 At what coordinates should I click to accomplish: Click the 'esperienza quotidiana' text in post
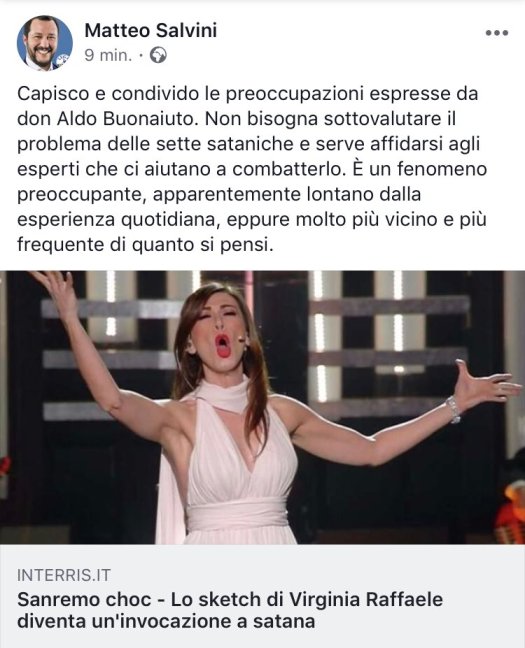point(117,219)
